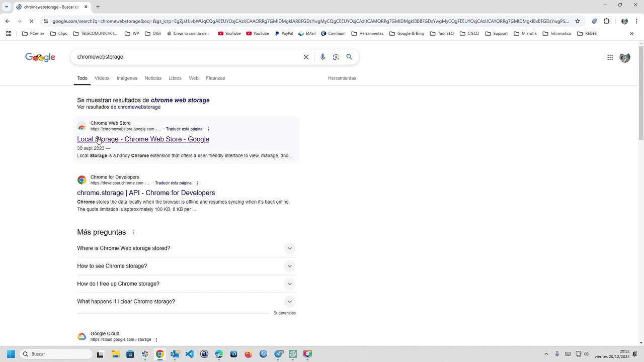The image size is (644, 362).
Task: Open the Windows Start menu
Action: point(11,354)
